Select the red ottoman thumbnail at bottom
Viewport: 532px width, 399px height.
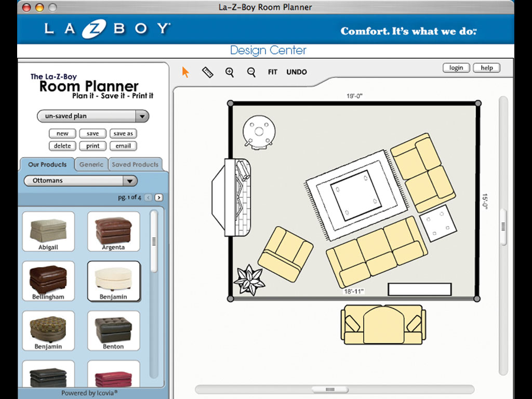113,374
